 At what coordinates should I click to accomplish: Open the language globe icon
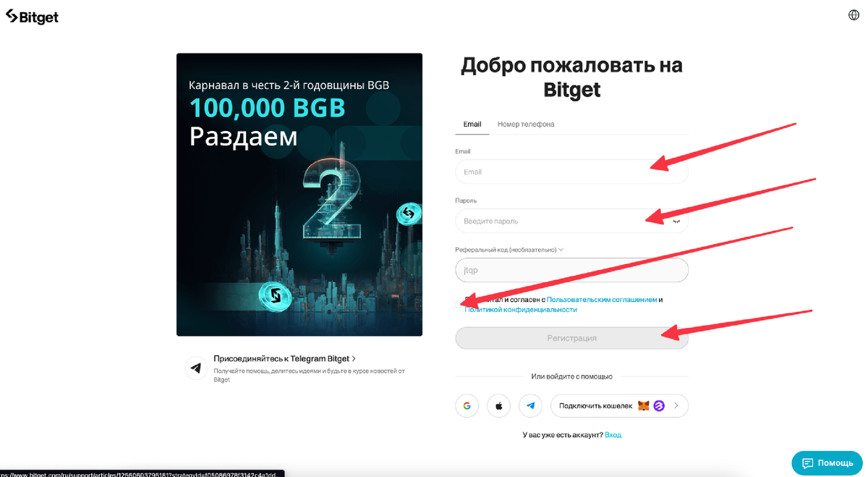pos(854,15)
